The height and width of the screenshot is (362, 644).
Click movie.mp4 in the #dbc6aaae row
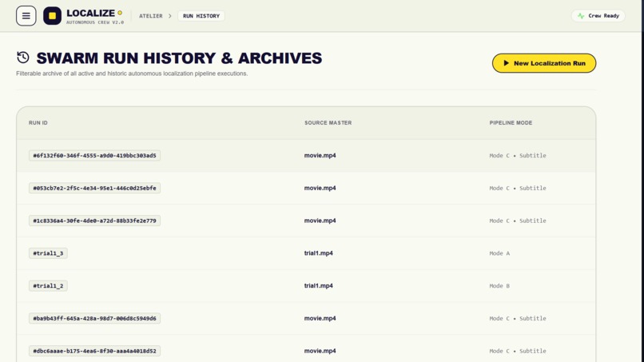tap(320, 351)
